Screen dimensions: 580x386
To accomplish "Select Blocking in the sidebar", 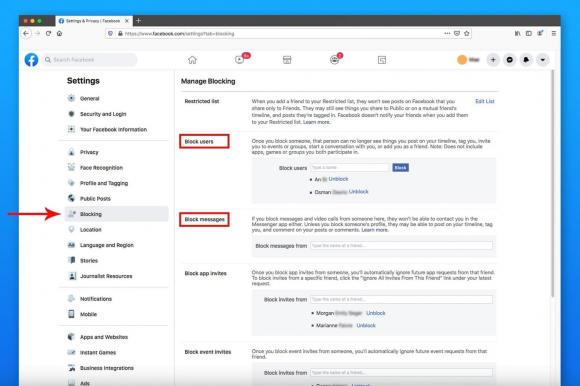I will click(x=117, y=214).
